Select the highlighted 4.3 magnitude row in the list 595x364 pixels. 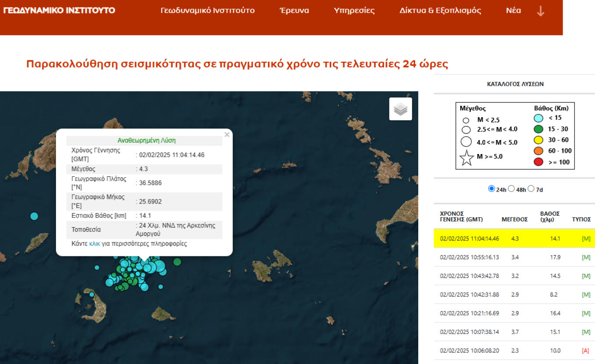tap(514, 238)
